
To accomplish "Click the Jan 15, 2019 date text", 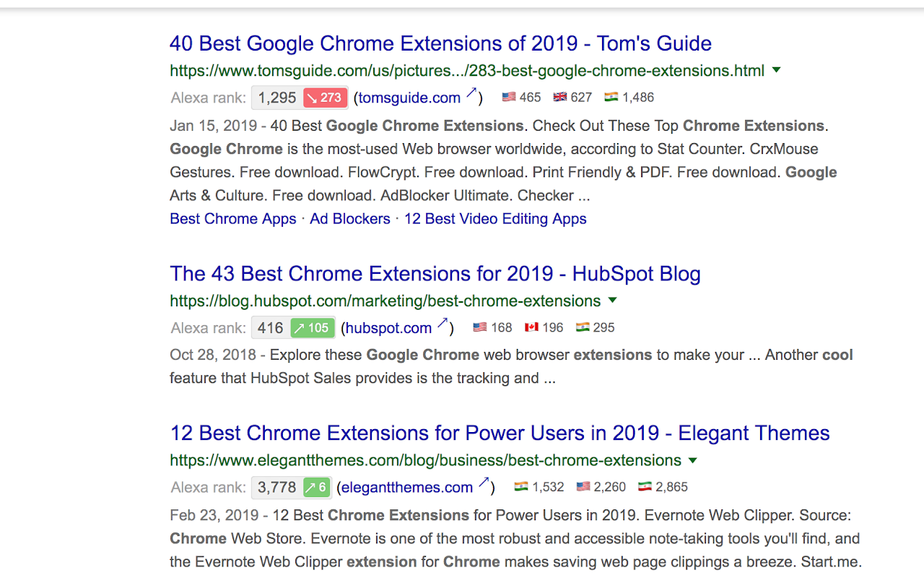I will point(214,126).
